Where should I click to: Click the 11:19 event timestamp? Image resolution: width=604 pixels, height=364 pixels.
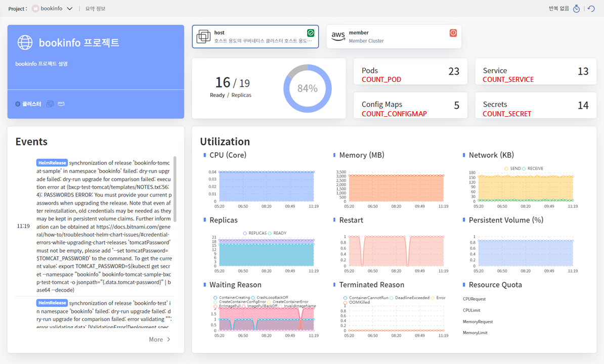point(23,226)
